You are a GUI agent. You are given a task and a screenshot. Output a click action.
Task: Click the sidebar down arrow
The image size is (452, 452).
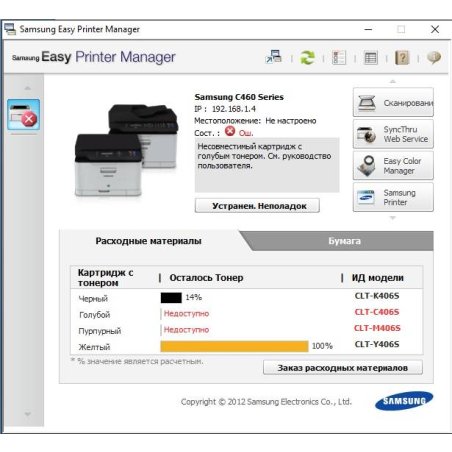point(28,414)
